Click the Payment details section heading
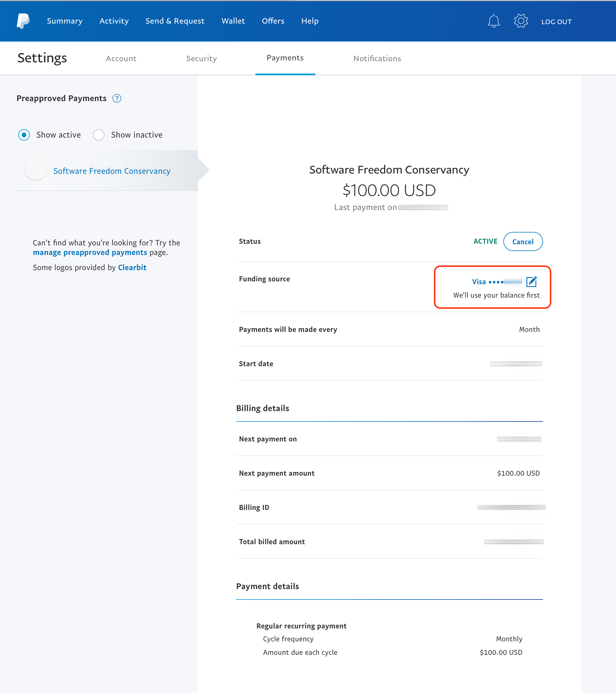Screen dimensions: 616x693 click(x=268, y=586)
